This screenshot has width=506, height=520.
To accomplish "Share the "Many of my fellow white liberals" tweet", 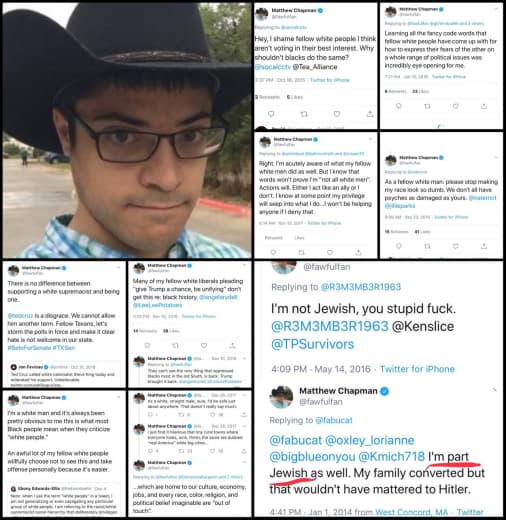I will point(232,345).
